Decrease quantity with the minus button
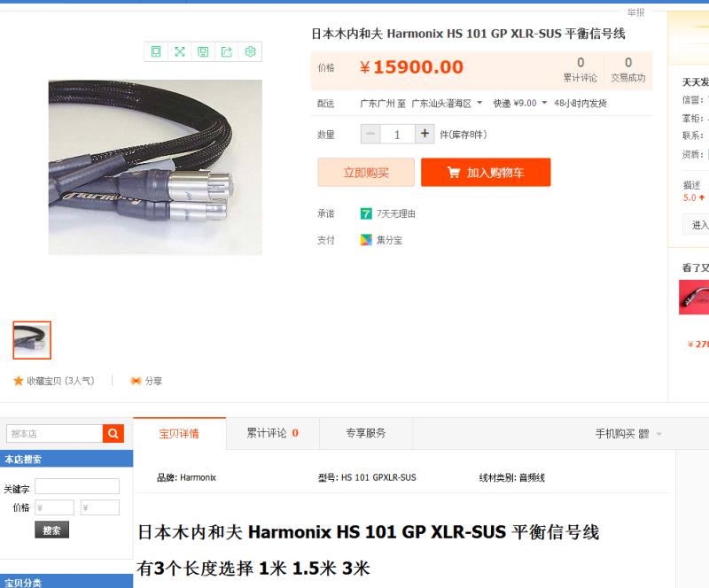709x588 pixels. tap(370, 134)
